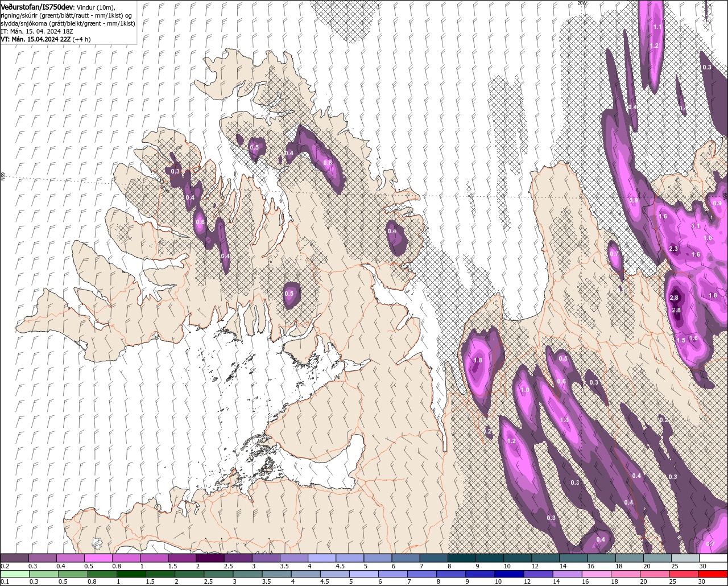Click the Veðurstofan/IS750dev title text

37,6
